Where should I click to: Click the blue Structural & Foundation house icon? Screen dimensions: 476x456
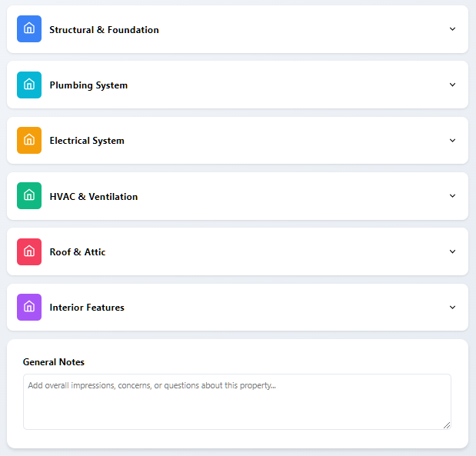[x=29, y=29]
